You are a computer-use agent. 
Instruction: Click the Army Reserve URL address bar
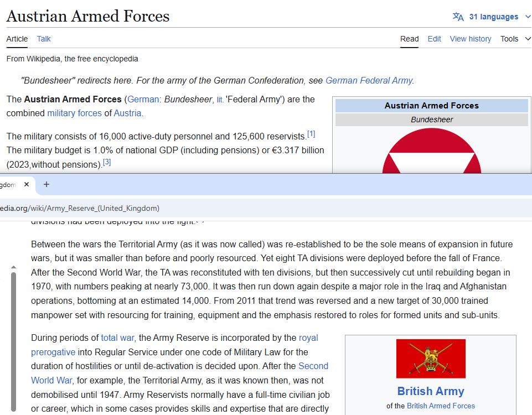pyautogui.click(x=266, y=208)
